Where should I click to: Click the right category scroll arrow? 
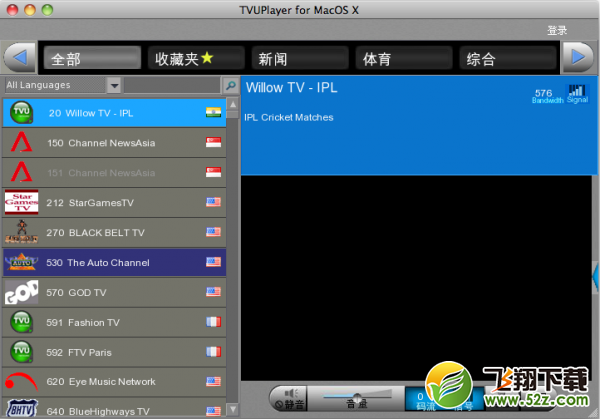coord(578,57)
